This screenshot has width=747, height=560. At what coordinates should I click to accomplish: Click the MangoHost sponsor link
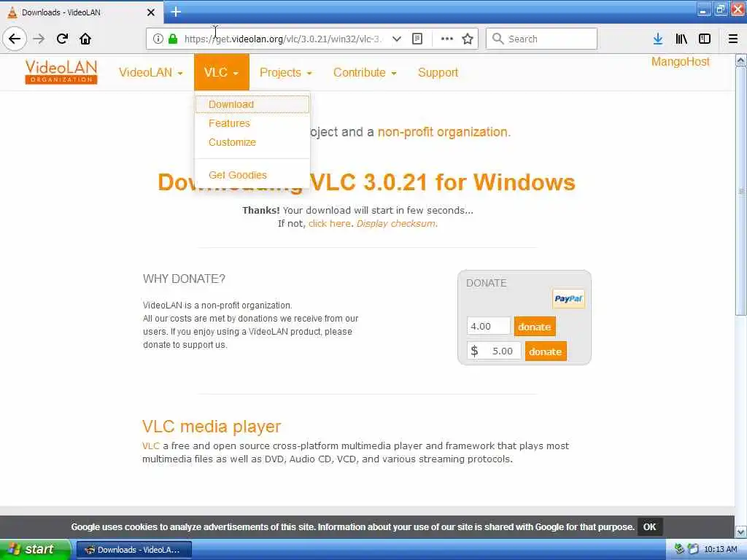click(681, 61)
